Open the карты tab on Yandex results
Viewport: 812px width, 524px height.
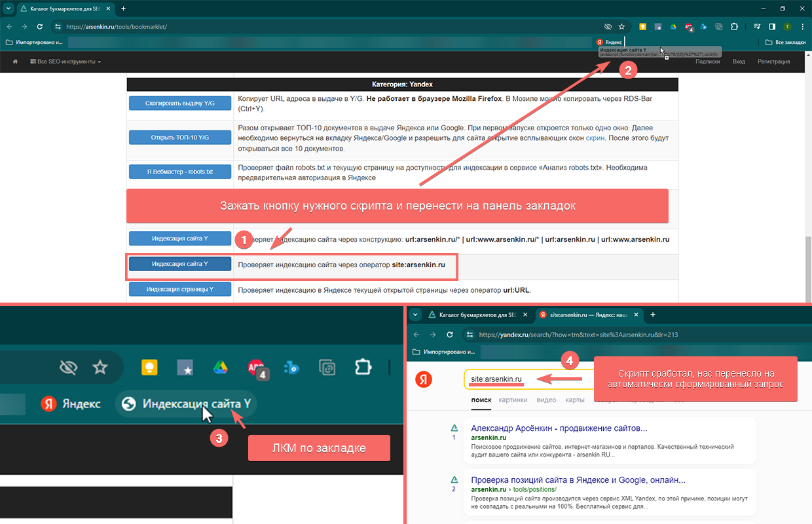click(x=575, y=400)
